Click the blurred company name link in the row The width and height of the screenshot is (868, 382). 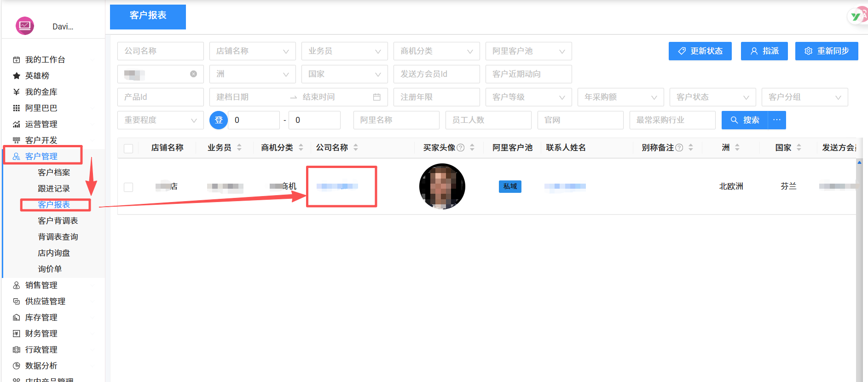coord(337,186)
